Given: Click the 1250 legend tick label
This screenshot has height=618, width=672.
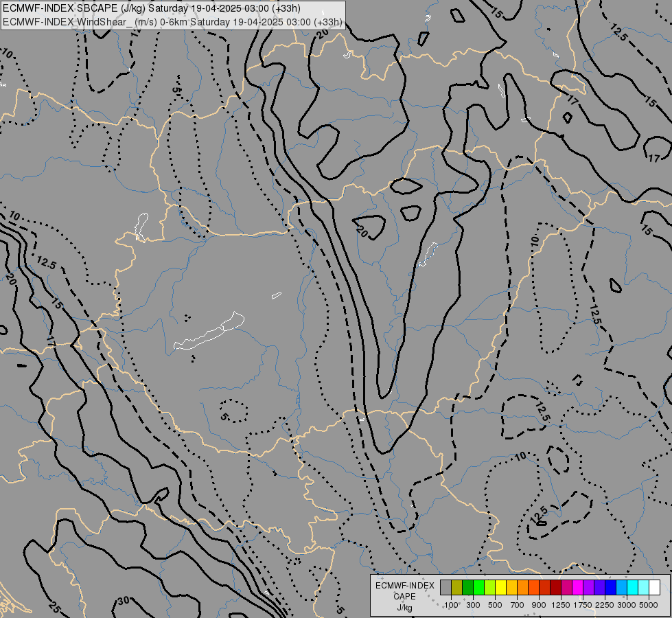Looking at the screenshot, I should 561,605.
